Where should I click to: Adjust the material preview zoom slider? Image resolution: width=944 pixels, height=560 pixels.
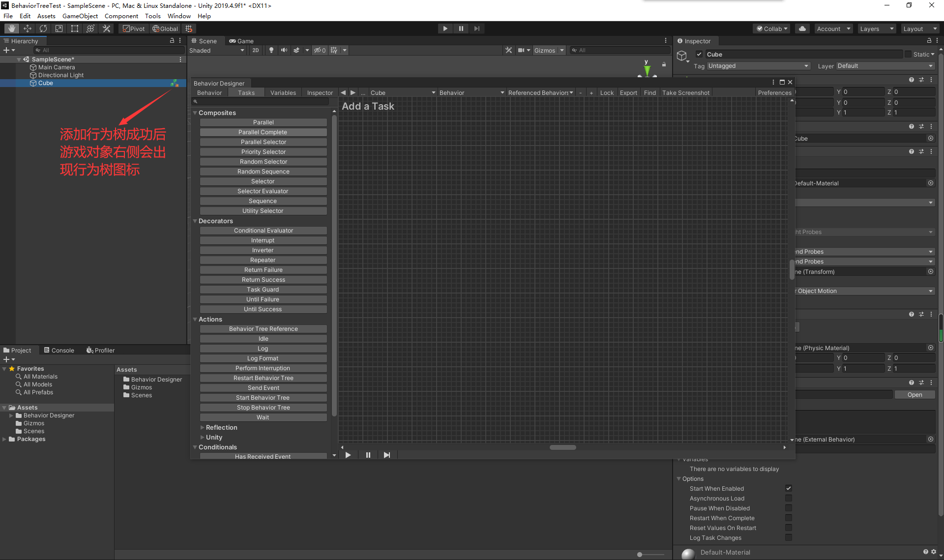pos(640,554)
